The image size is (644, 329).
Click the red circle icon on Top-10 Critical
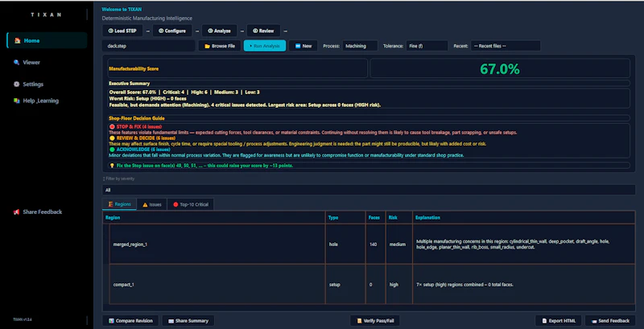tap(175, 204)
